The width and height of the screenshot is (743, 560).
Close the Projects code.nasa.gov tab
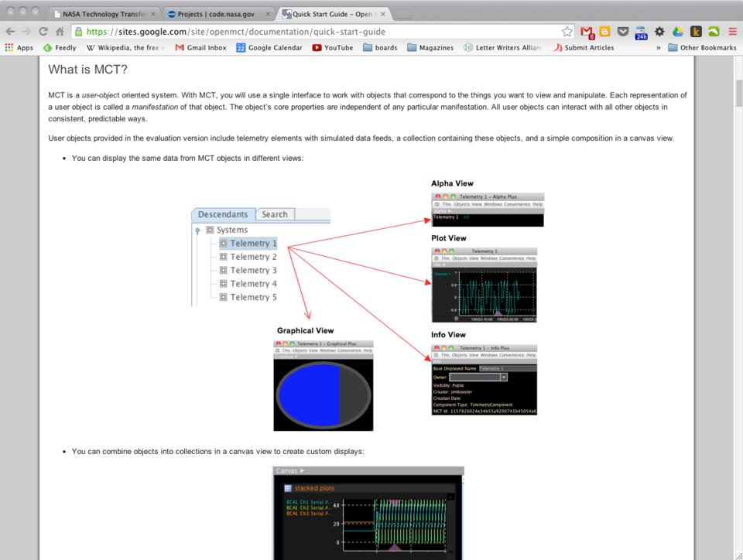click(268, 14)
